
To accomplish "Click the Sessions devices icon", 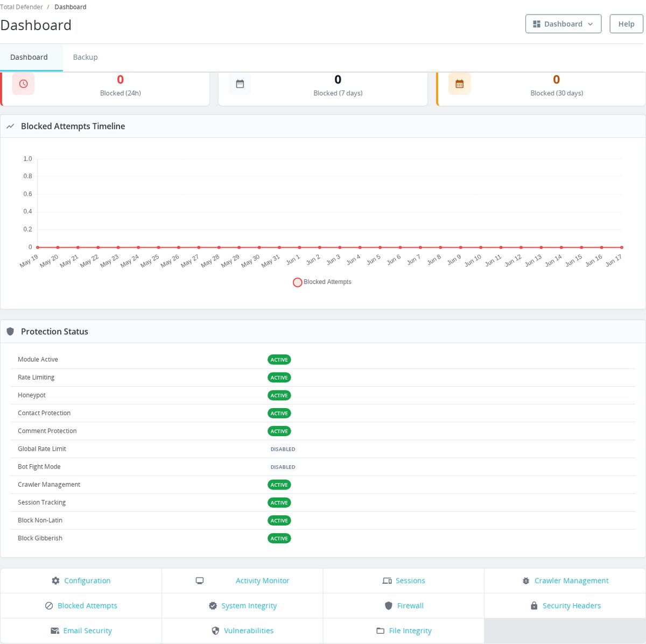I will pyautogui.click(x=387, y=580).
